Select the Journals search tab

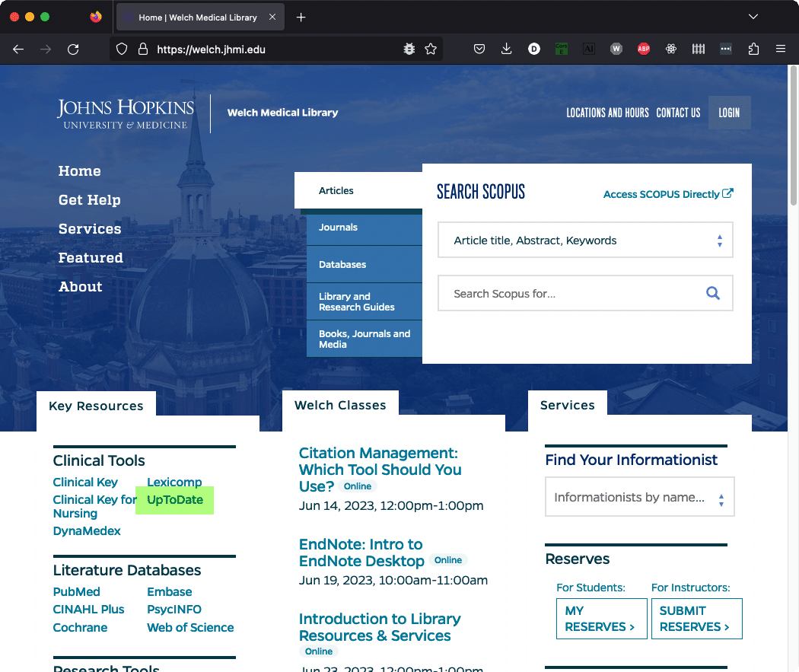364,228
